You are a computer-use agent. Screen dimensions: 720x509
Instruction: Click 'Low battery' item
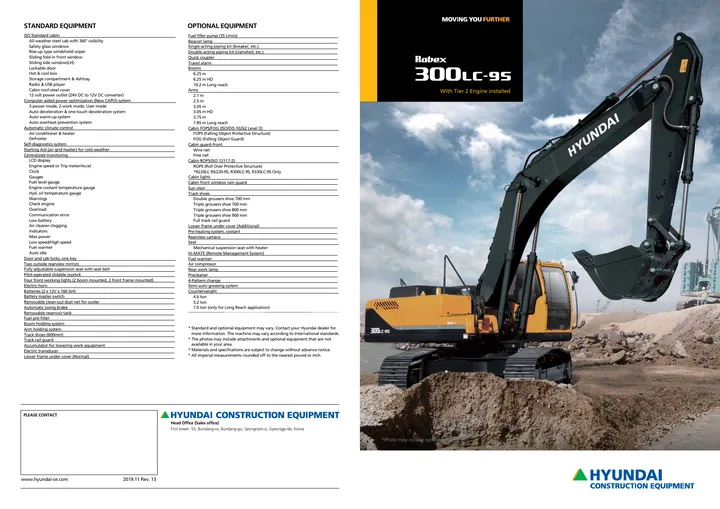click(40, 221)
